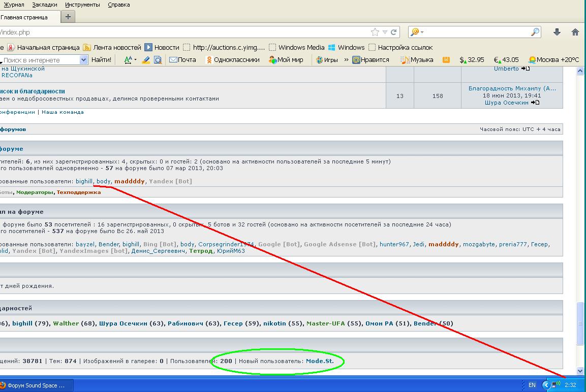Click the highlighter pen toolbar icon
The image size is (586, 392).
146,60
